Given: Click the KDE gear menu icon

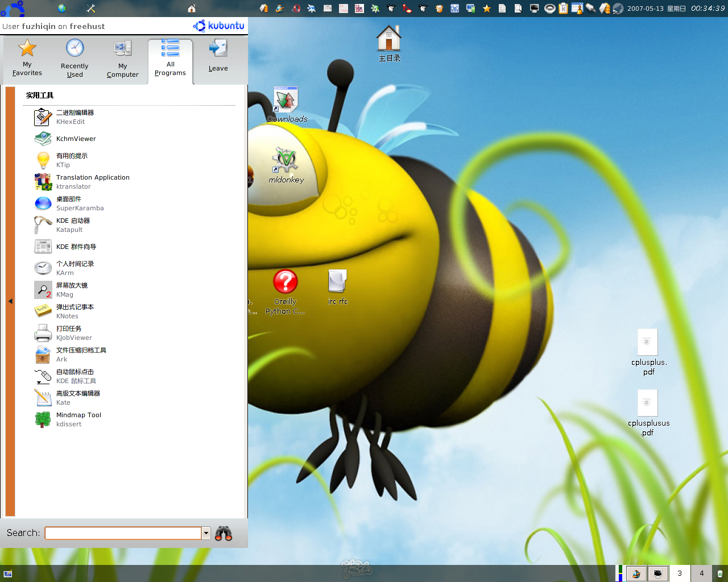Looking at the screenshot, I should (x=14, y=8).
